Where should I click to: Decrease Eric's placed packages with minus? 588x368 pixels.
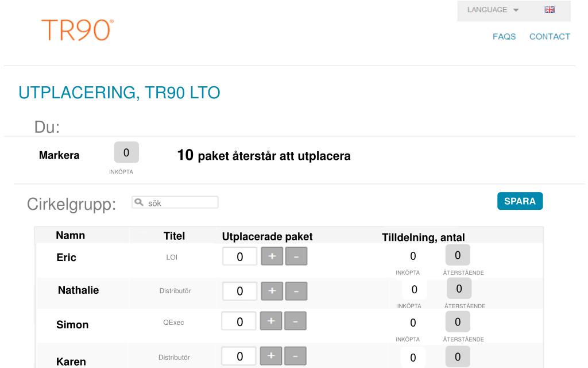pyautogui.click(x=296, y=256)
